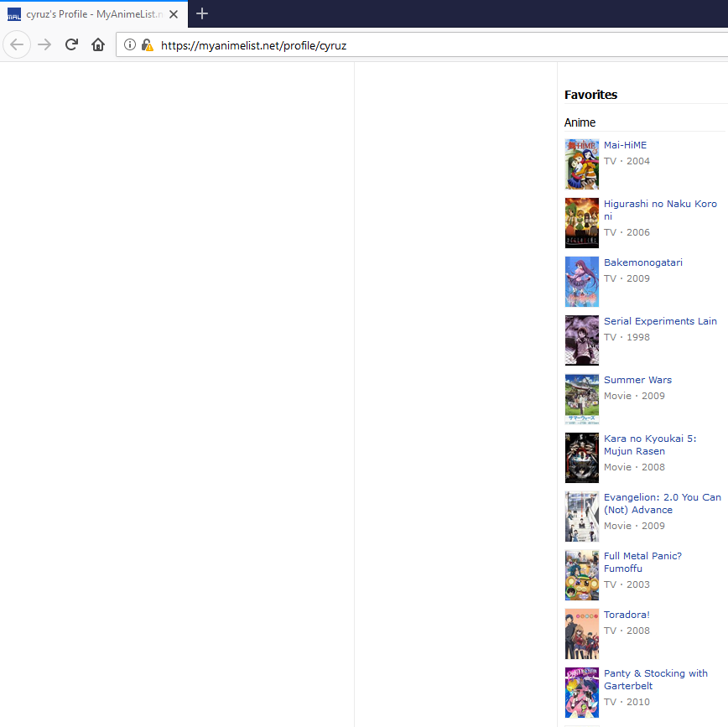Click the Bakemonogatari cover thumbnail
The width and height of the screenshot is (728, 727).
(x=581, y=282)
